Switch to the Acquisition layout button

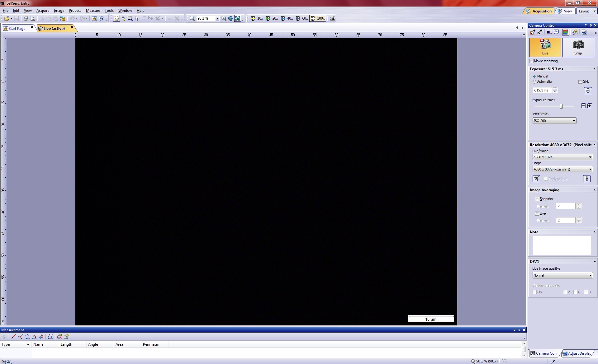tap(539, 11)
